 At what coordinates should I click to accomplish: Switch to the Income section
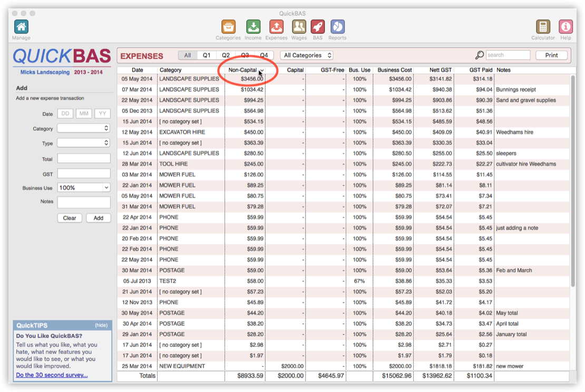253,26
